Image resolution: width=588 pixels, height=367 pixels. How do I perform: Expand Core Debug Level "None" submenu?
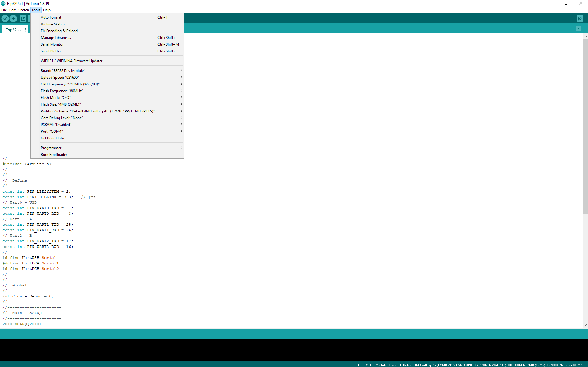pyautogui.click(x=107, y=118)
